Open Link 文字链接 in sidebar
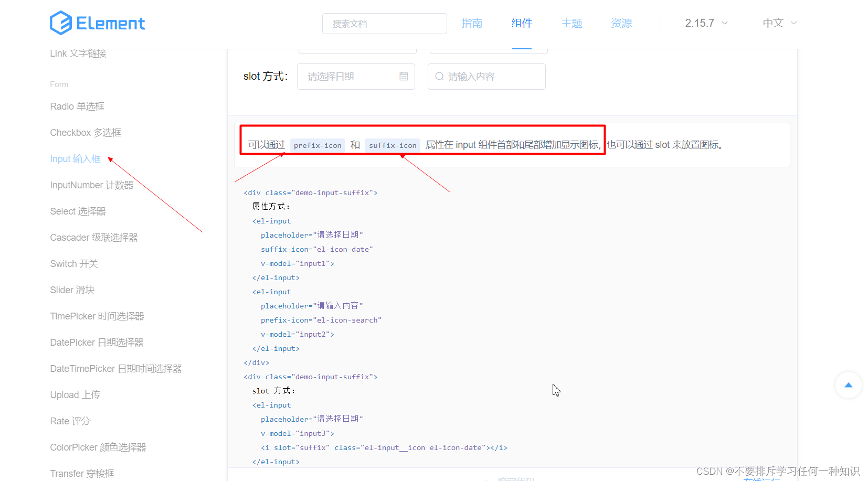 tap(78, 54)
